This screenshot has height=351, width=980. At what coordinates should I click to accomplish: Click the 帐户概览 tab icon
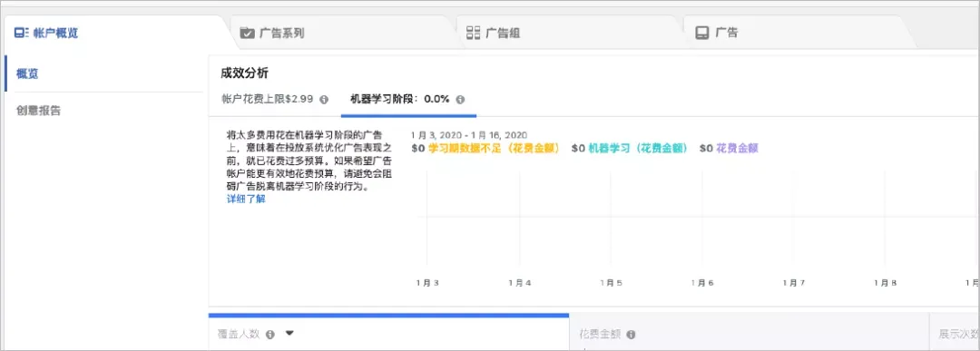point(21,33)
